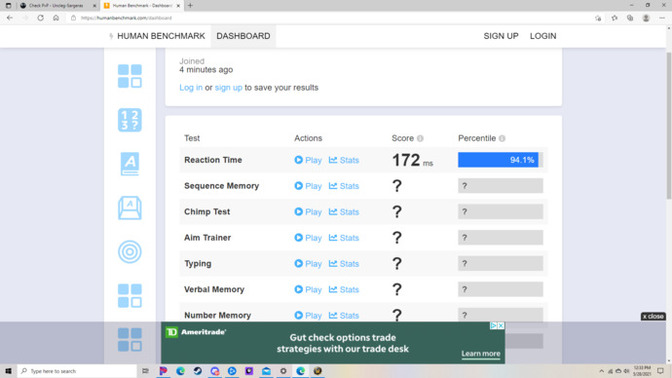Viewport: 672px width, 378px height.
Task: Play the Chimp Test
Action: click(308, 212)
